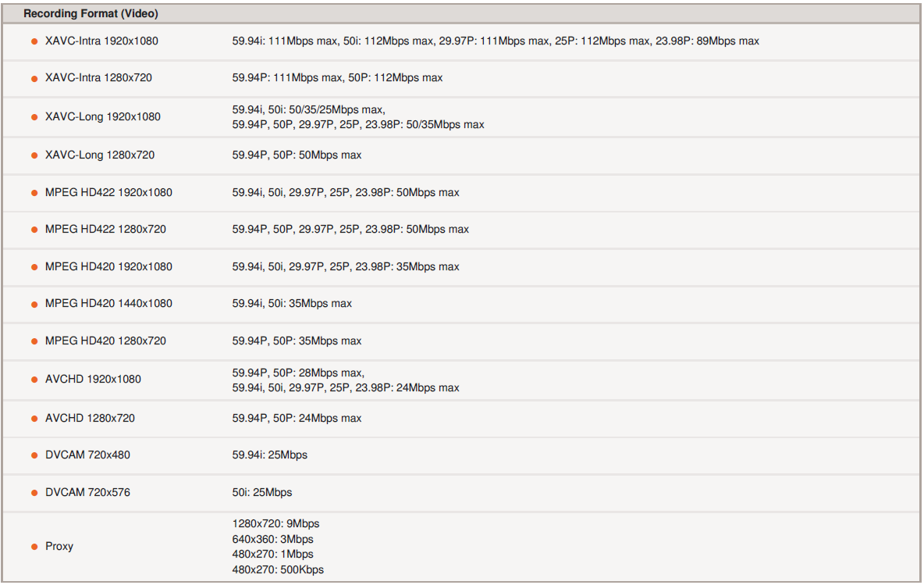Click the 'MPEG HD420 1440x1080' row label
This screenshot has width=924, height=585.
[x=108, y=303]
